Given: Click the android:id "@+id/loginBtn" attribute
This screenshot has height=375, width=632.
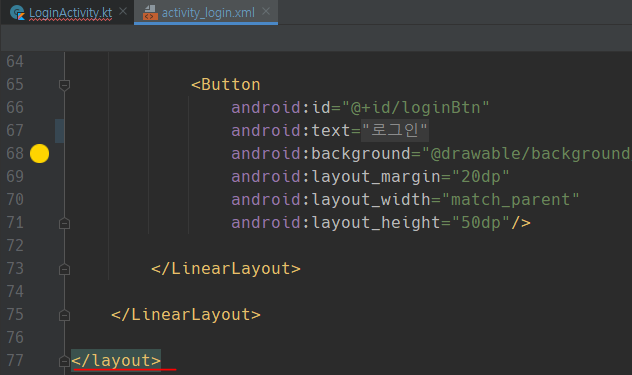Looking at the screenshot, I should click(x=360, y=108).
